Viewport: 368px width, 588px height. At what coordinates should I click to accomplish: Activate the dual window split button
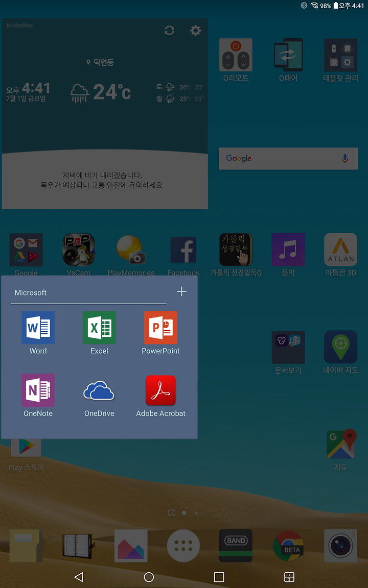coord(289,577)
